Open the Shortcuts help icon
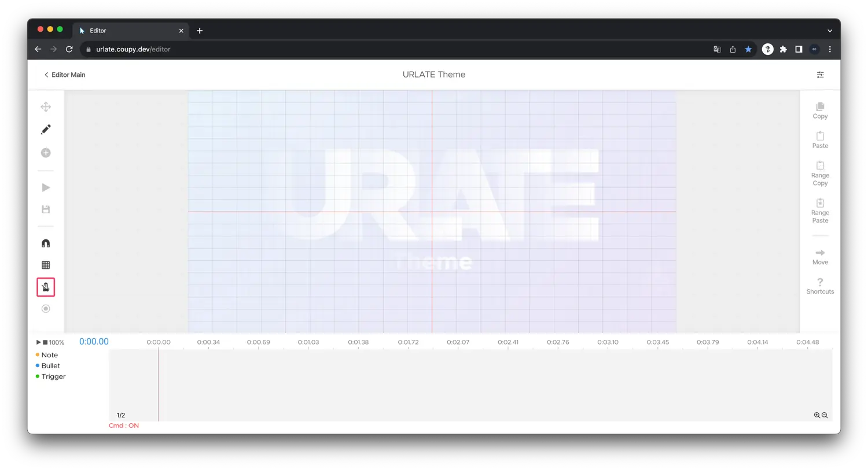The width and height of the screenshot is (868, 470). coord(820,282)
